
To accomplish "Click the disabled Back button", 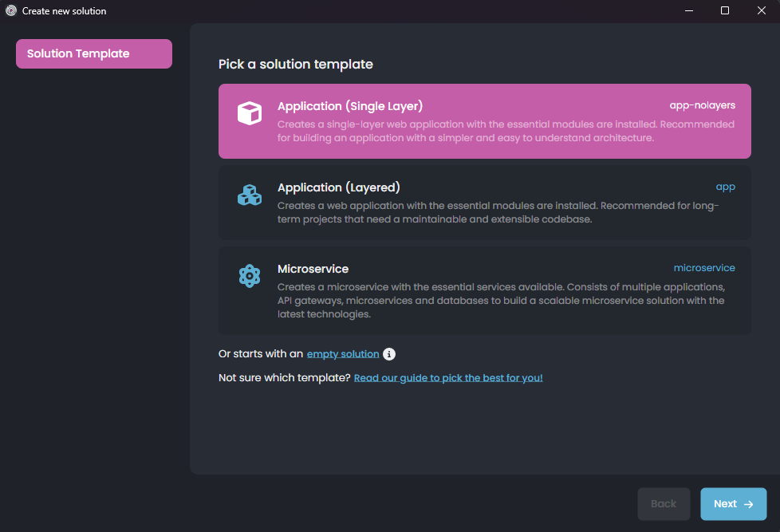I will 664,503.
